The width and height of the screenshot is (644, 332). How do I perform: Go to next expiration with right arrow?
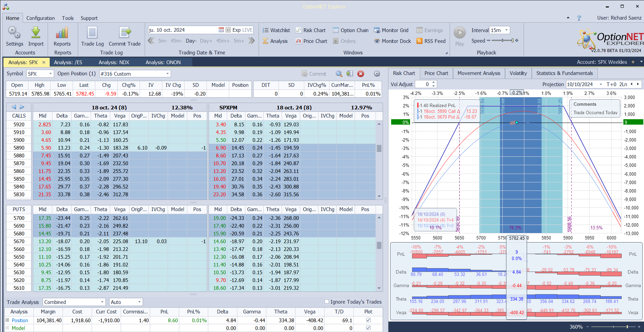(22, 107)
